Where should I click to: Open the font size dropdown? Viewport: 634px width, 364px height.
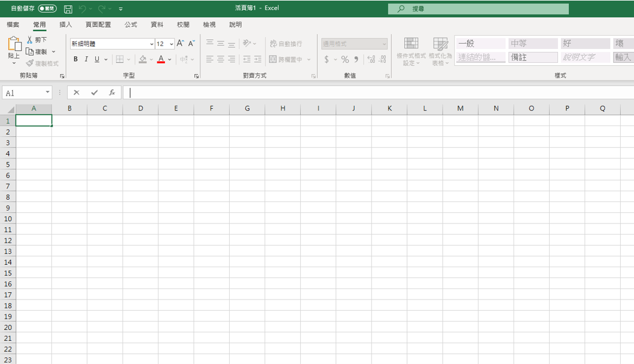[x=172, y=44]
